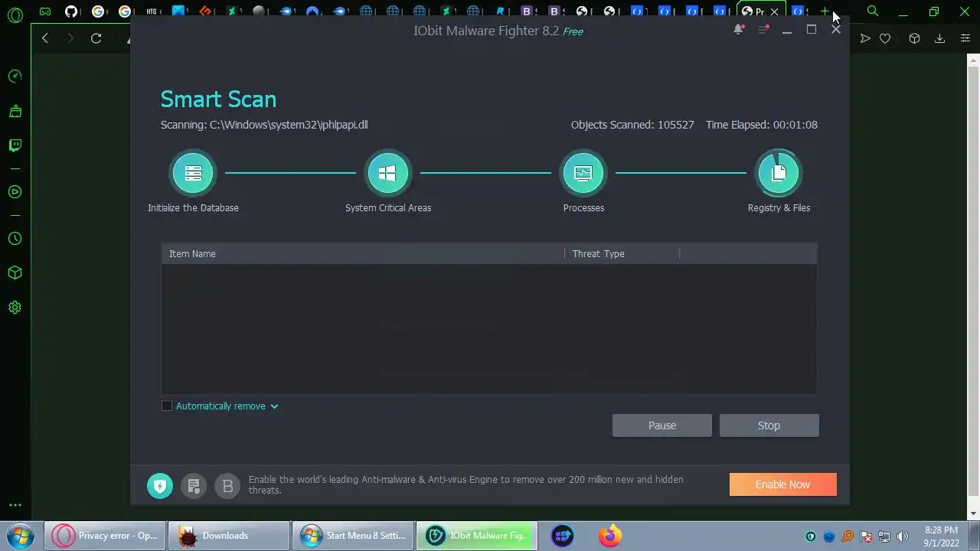Open the three-dot sidebar setup menu
980x551 pixels.
pos(15,505)
